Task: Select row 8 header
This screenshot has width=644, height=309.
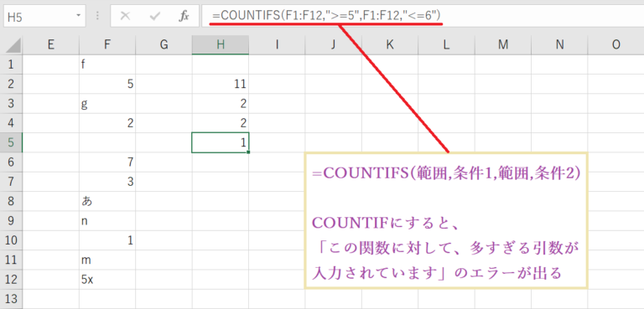Action: (11, 202)
